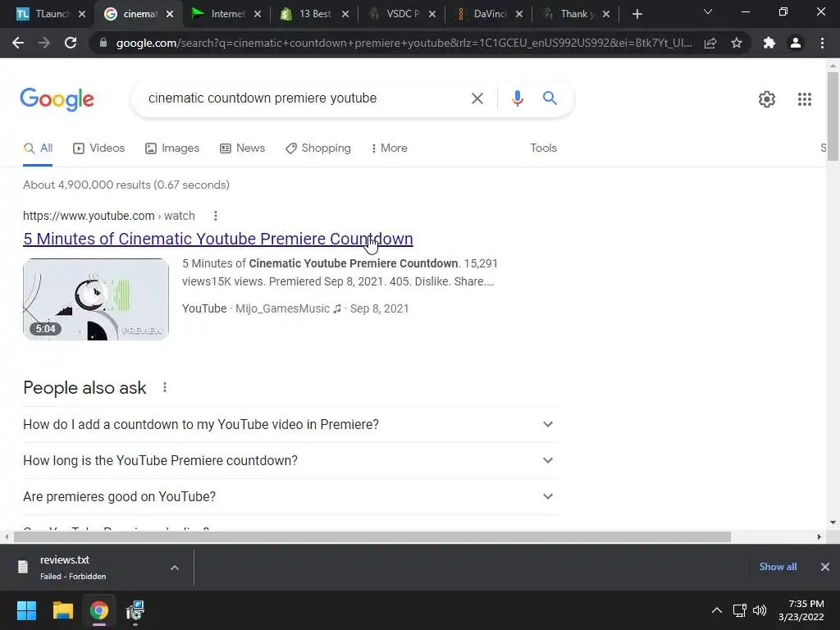The image size is (840, 630).
Task: Submit search with the magnifying glass icon
Action: point(550,98)
